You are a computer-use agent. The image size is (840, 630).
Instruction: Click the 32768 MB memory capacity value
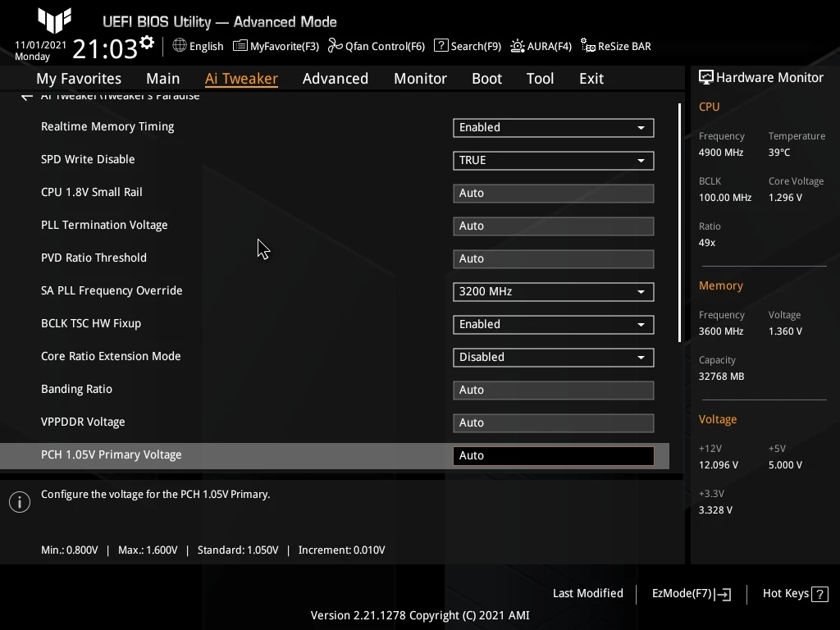(x=722, y=377)
